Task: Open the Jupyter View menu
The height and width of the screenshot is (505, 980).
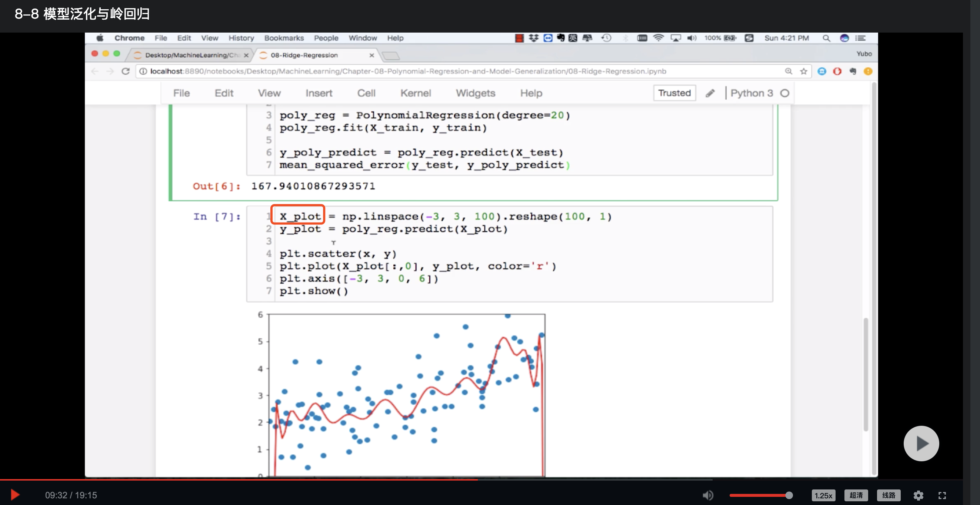Action: point(269,93)
